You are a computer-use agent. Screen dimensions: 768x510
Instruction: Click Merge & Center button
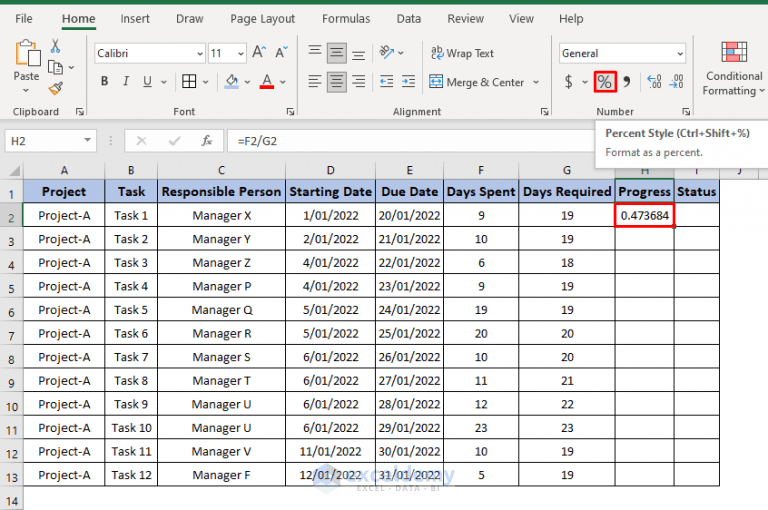click(476, 82)
